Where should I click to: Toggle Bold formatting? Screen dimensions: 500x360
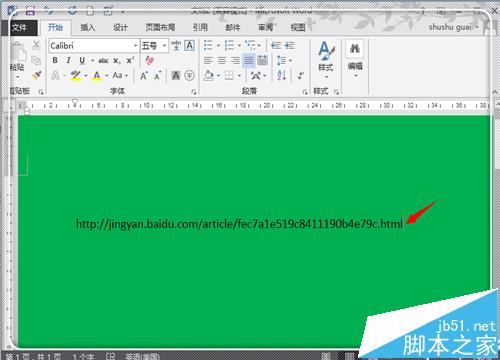(x=55, y=61)
